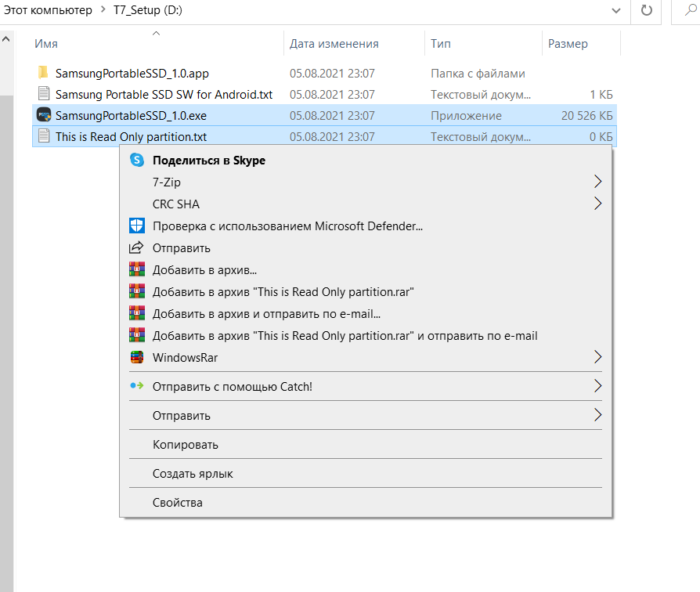This screenshot has height=592, width=700.
Task: Expand the CRC SHA submenu arrow
Action: click(x=597, y=204)
